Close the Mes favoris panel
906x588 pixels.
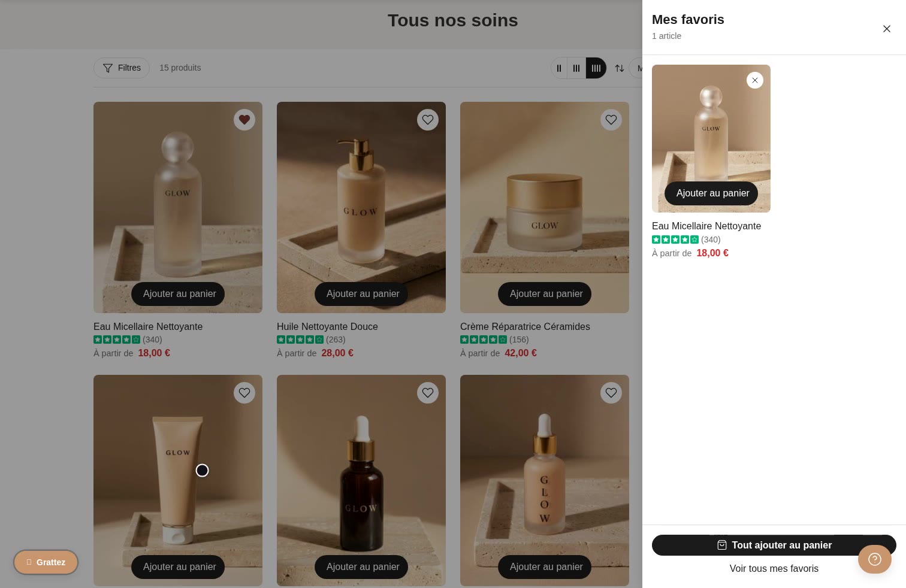tap(887, 29)
